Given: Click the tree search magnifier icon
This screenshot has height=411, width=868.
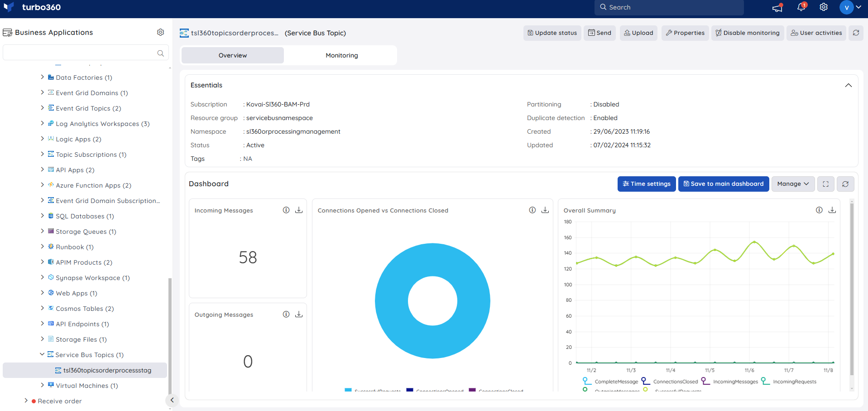Looking at the screenshot, I should 160,53.
